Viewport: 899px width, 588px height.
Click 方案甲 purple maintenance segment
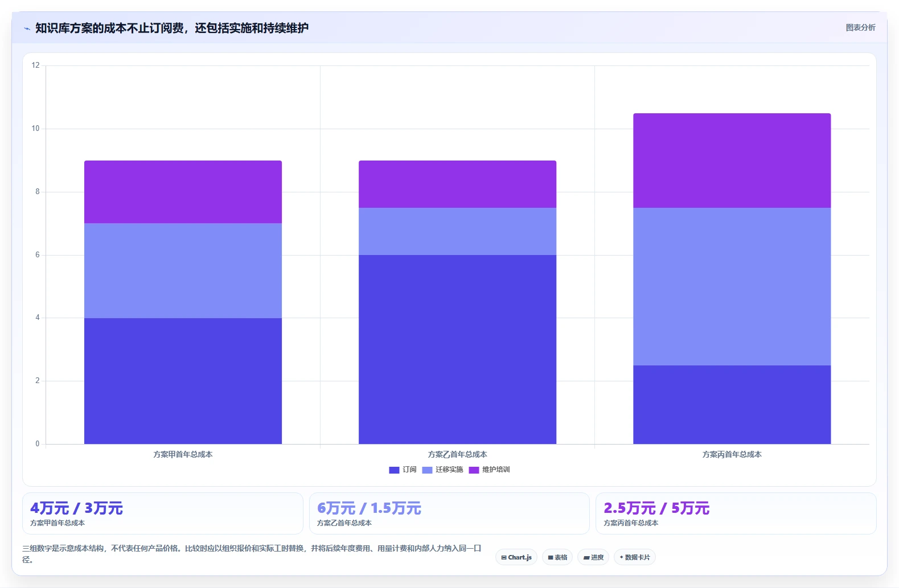pyautogui.click(x=183, y=192)
